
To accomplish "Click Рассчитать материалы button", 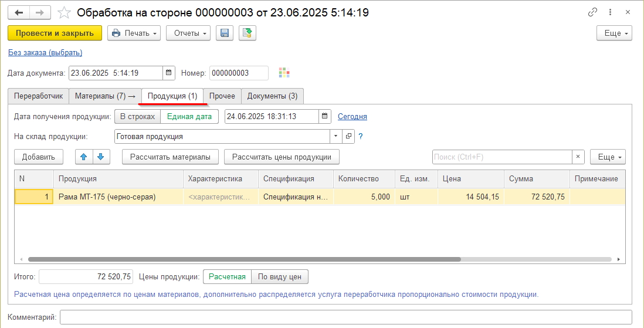I will [x=171, y=157].
